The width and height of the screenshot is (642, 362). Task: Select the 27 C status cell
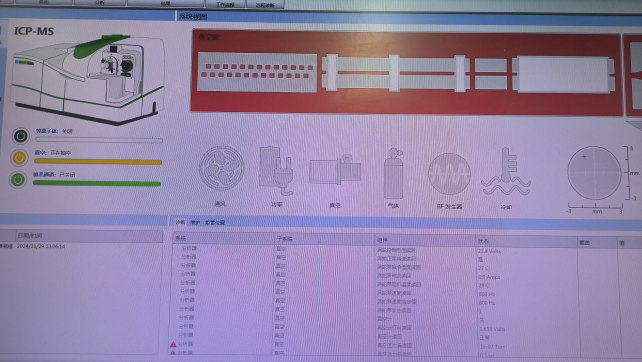483,268
